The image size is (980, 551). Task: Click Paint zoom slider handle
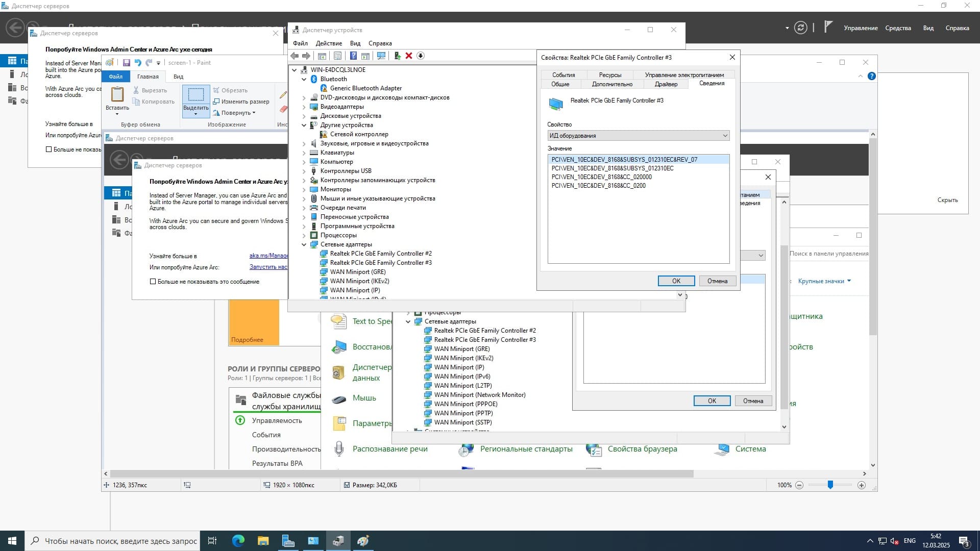[830, 485]
